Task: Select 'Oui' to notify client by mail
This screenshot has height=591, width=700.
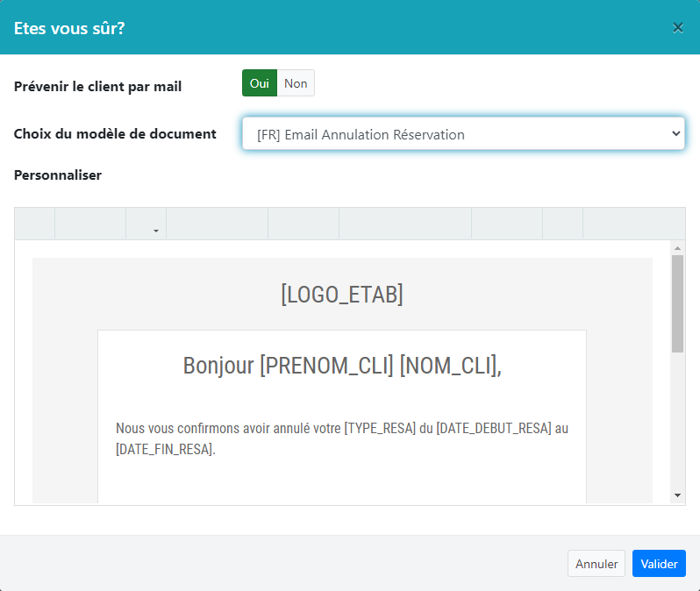Action: point(259,83)
